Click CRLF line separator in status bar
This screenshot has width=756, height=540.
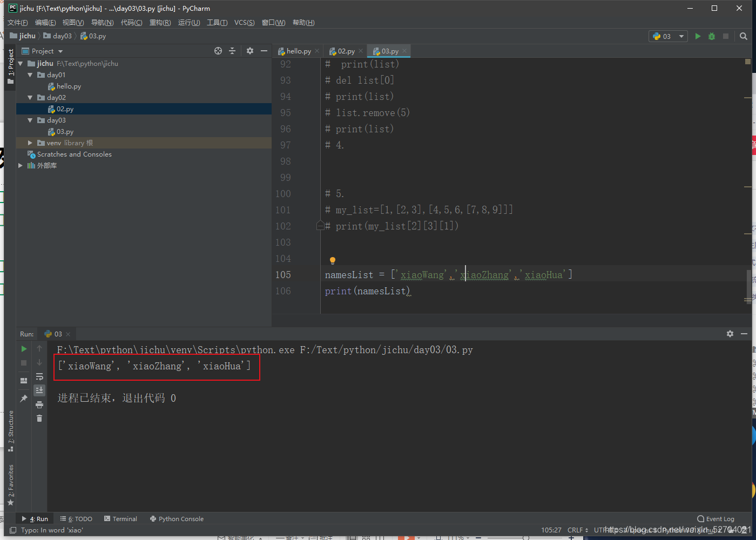click(577, 530)
